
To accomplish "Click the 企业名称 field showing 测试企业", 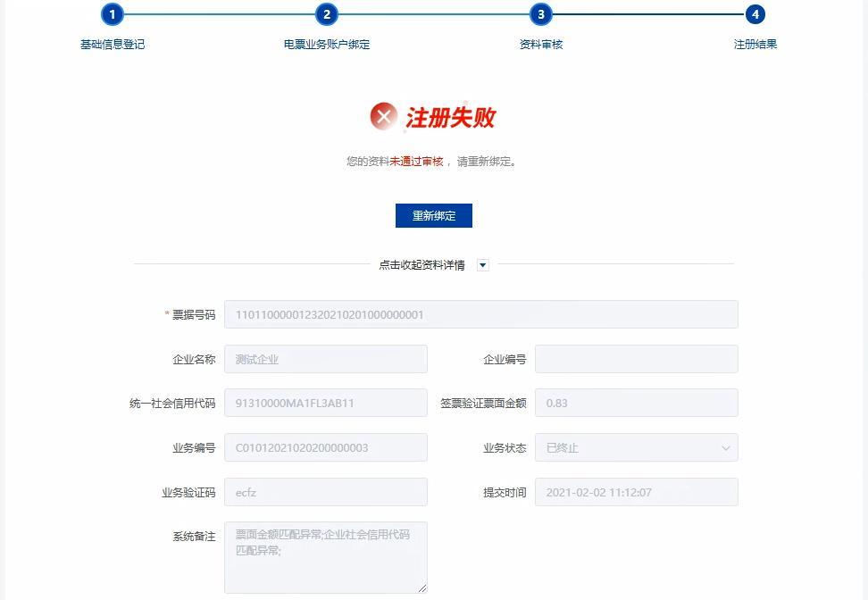I will click(325, 358).
